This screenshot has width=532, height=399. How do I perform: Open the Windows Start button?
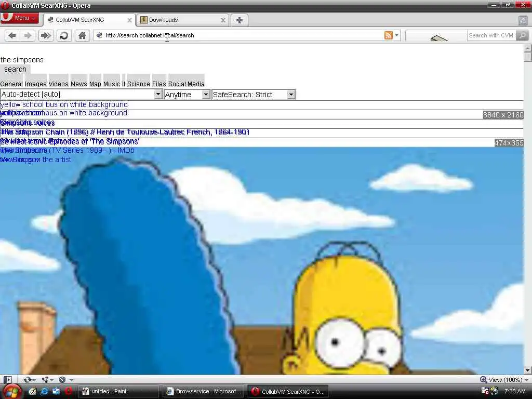tap(12, 392)
